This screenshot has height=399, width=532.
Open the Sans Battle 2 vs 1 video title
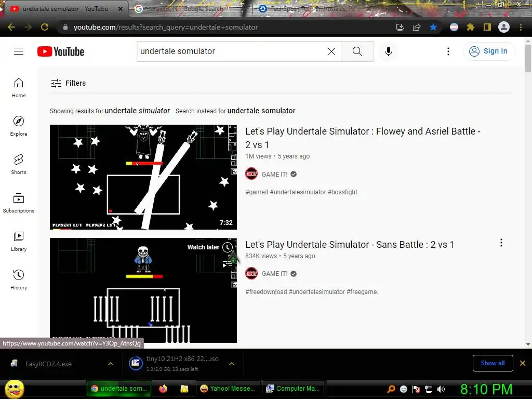(x=350, y=244)
